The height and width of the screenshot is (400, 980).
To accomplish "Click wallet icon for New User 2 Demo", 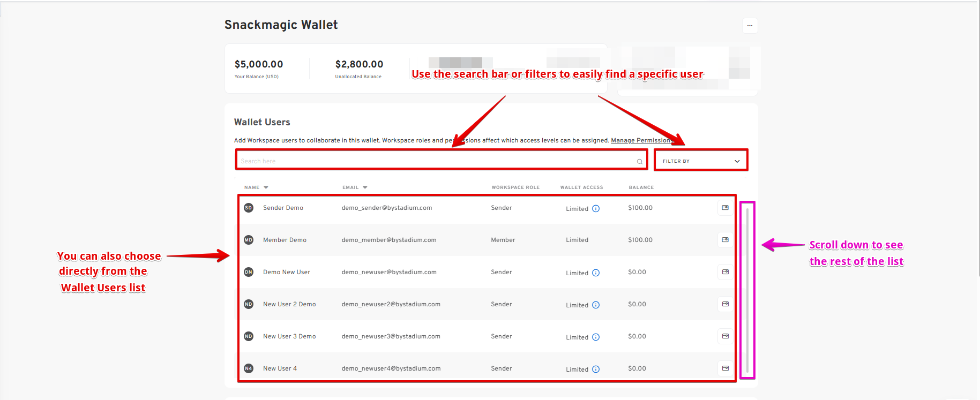I will (725, 304).
